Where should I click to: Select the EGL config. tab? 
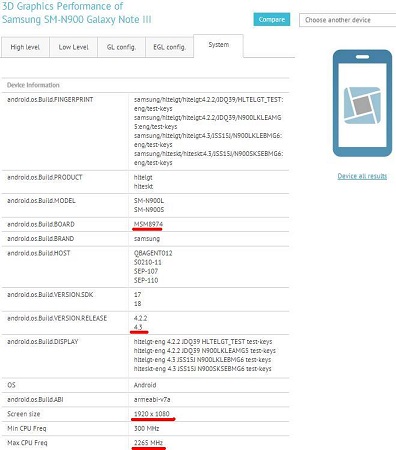[169, 47]
